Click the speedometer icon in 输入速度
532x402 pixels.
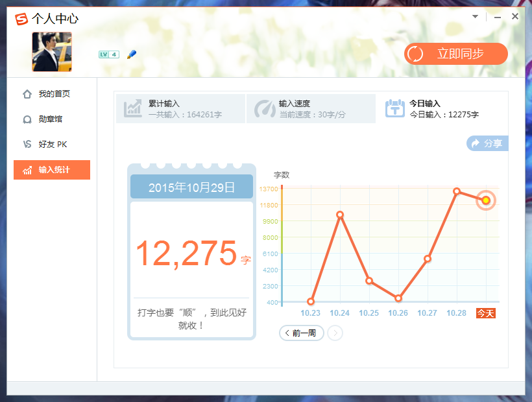(x=265, y=109)
